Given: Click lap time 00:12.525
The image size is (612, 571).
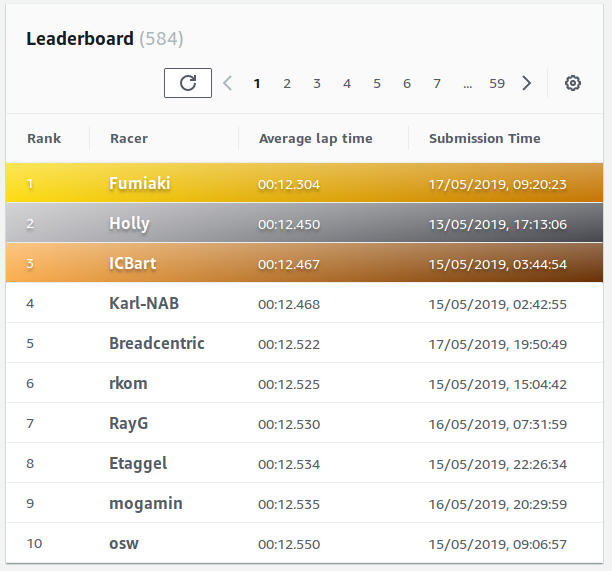Looking at the screenshot, I should [x=289, y=384].
